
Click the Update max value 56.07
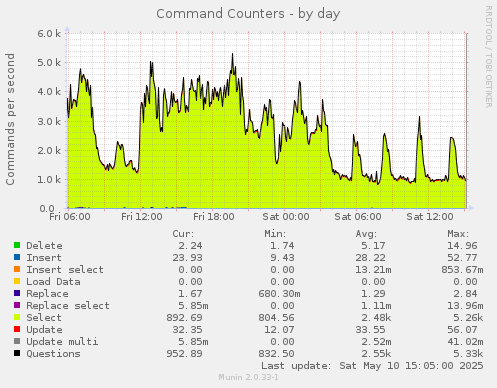pyautogui.click(x=462, y=330)
